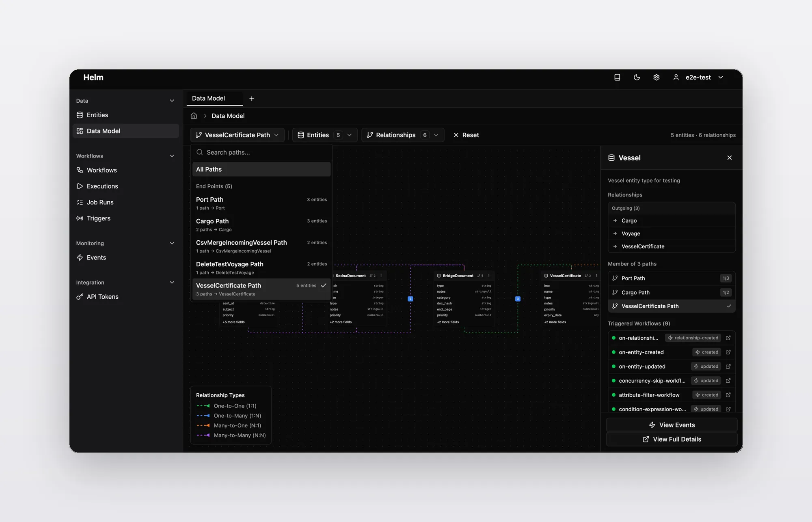Click the BridgeDocument node header
Image resolution: width=812 pixels, height=522 pixels.
coord(464,276)
